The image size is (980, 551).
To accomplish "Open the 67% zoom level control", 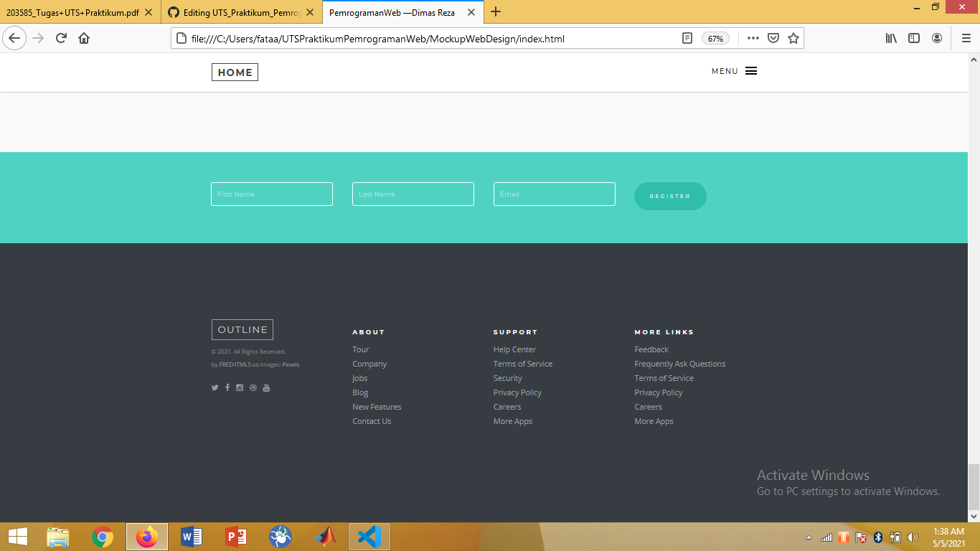I will point(715,39).
